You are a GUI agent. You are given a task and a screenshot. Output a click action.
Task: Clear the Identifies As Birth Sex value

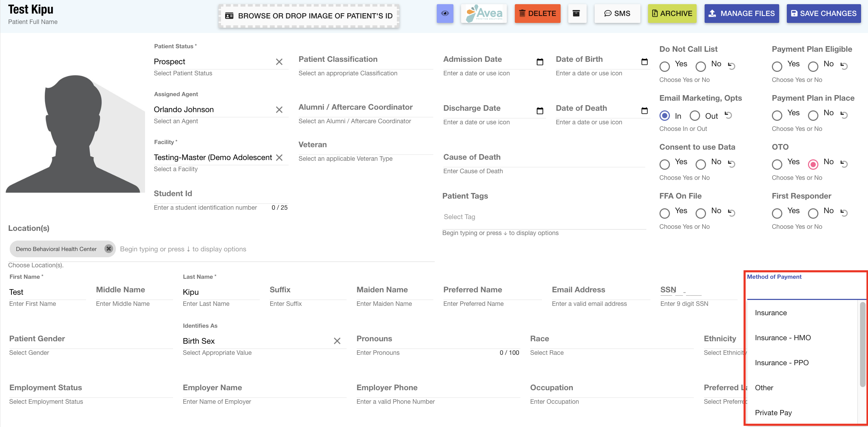[x=337, y=341]
